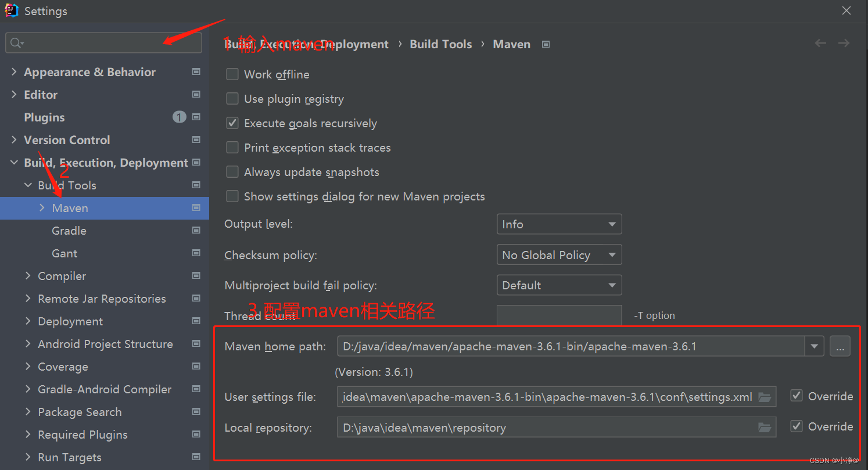Enable Always update snapshots checkbox

(232, 172)
